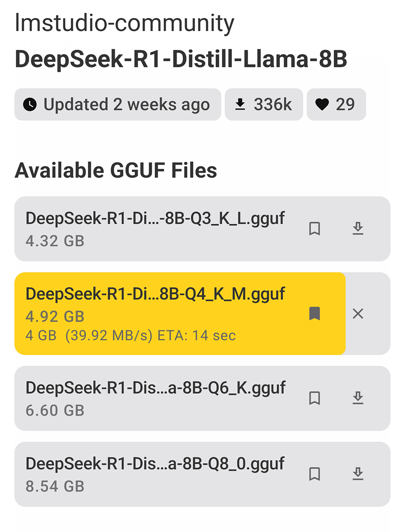Download the Q6_K GGUF file

click(358, 398)
